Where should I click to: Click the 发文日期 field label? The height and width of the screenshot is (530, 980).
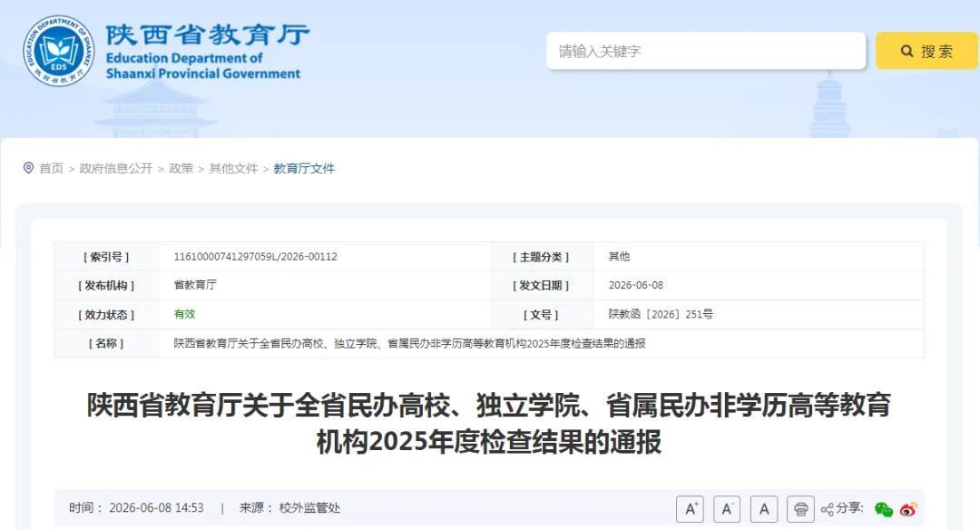coord(541,286)
